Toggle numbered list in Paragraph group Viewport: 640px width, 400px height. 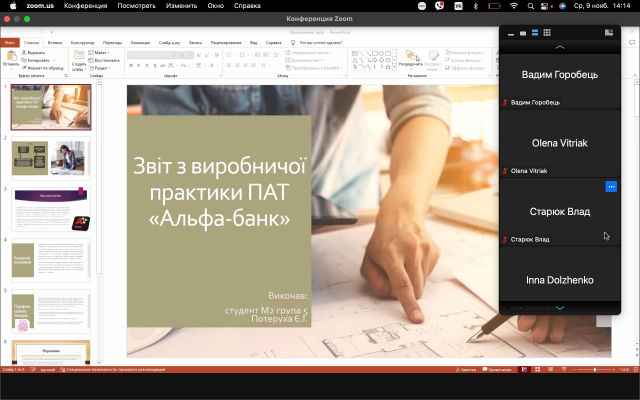(242, 55)
